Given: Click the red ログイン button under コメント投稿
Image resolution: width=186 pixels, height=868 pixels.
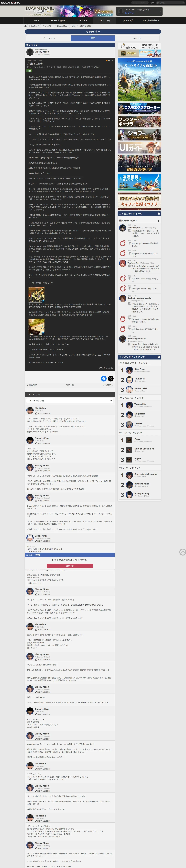Looking at the screenshot, I should click(x=70, y=566).
